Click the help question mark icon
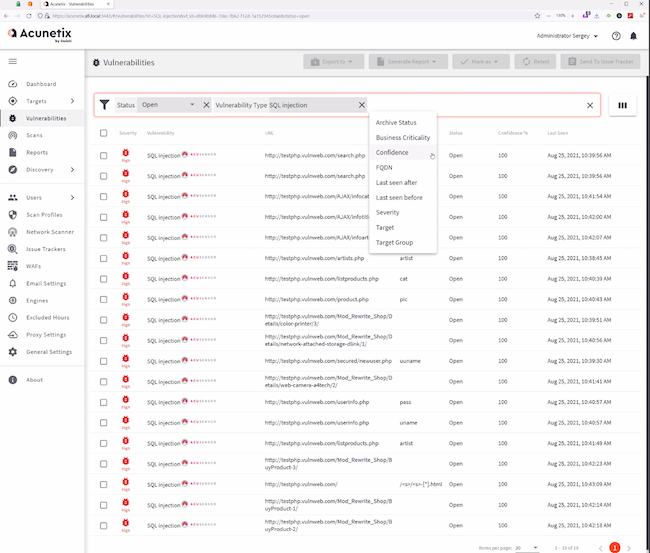 (616, 36)
